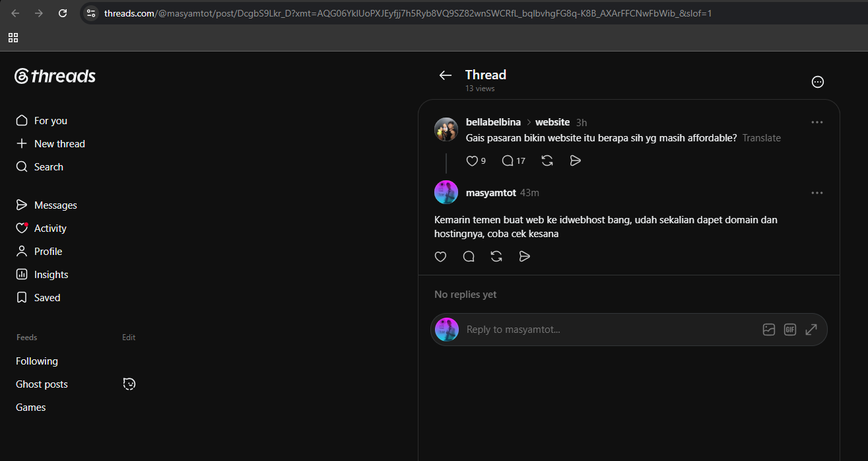The height and width of the screenshot is (461, 868).
Task: Open more options on masyamtot's reply
Action: click(x=817, y=193)
